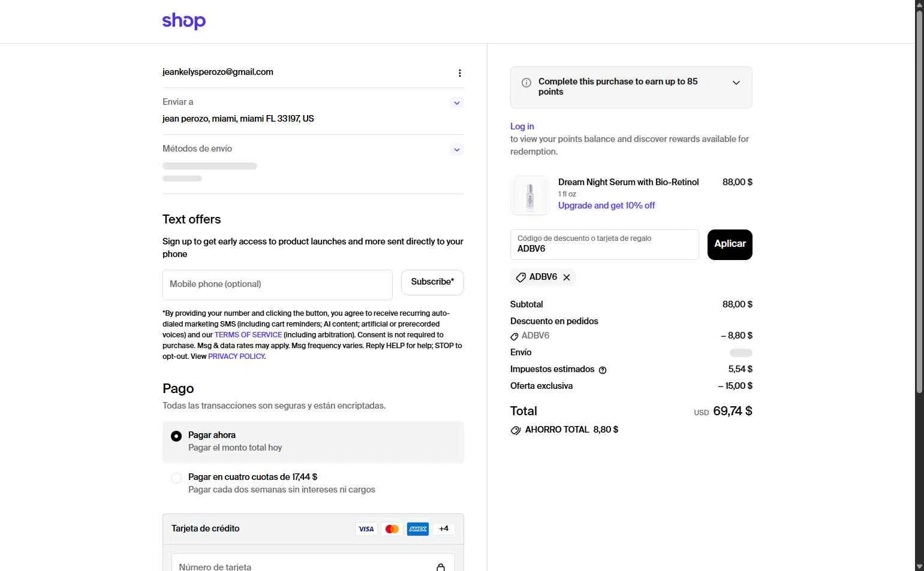Click the Total amount 69,74 $
This screenshot has width=924, height=571.
(733, 411)
